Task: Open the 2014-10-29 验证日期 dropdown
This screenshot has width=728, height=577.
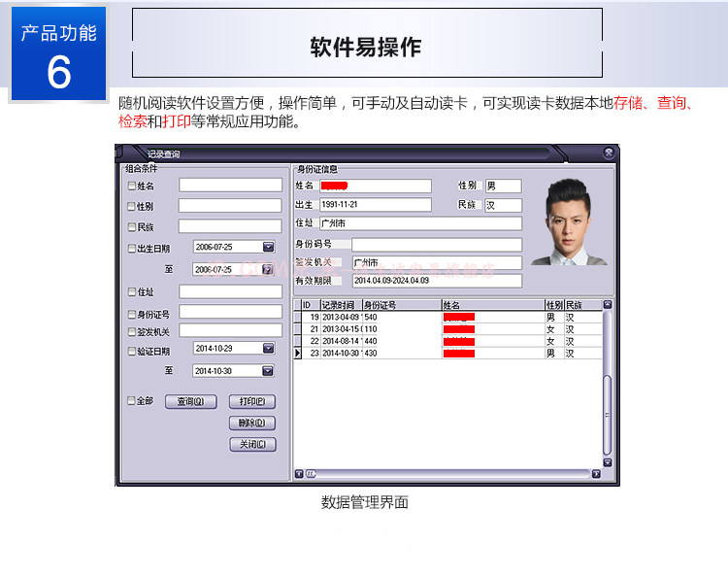Action: [268, 348]
